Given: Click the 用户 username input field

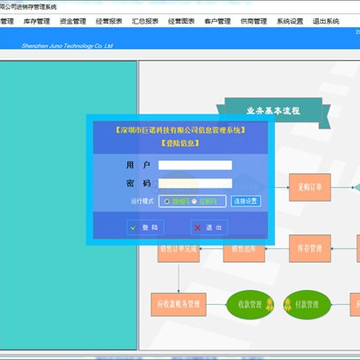Looking at the screenshot, I should click(x=195, y=165).
